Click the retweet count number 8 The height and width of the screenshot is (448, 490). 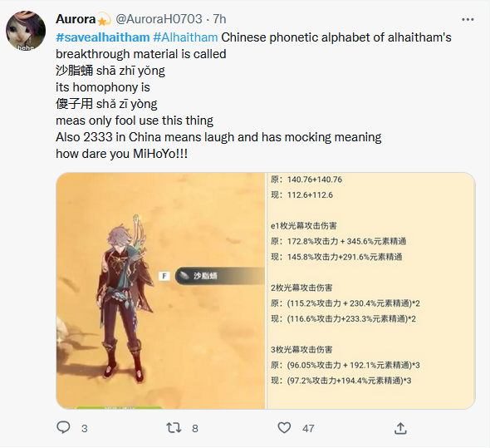[x=195, y=428]
